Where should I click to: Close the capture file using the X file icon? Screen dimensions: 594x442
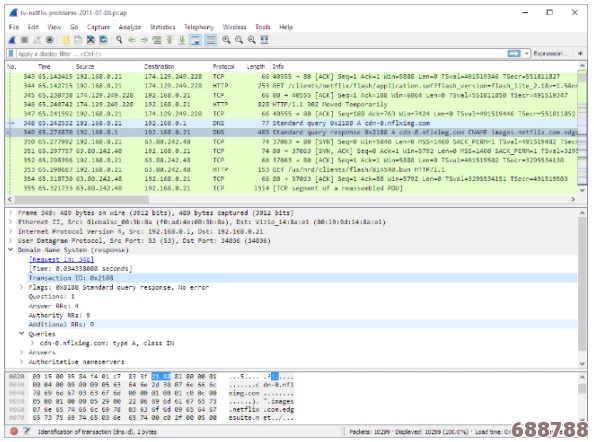pyautogui.click(x=91, y=40)
